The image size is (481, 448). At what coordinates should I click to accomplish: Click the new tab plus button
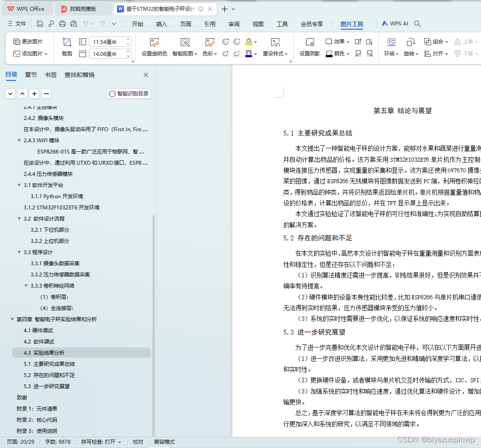[x=225, y=9]
